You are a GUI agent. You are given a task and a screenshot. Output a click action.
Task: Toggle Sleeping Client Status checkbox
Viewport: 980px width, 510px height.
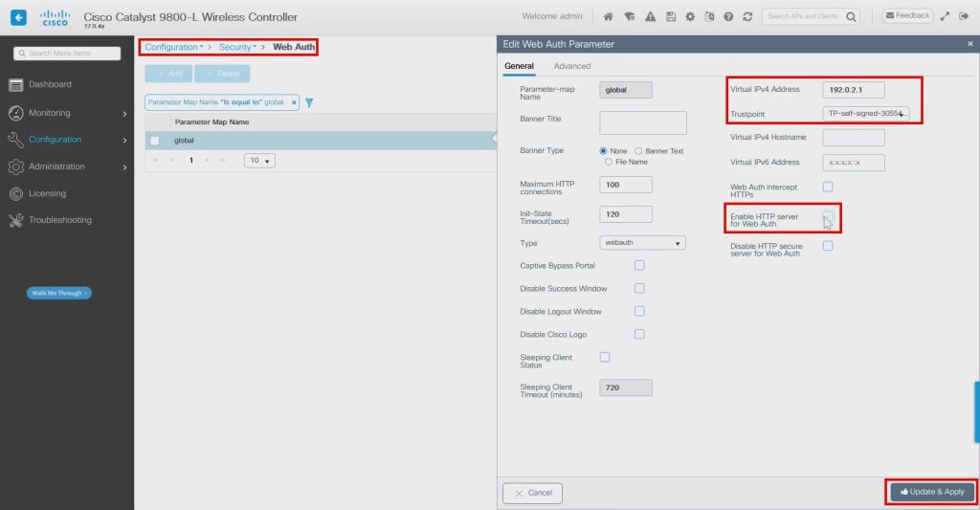[605, 357]
